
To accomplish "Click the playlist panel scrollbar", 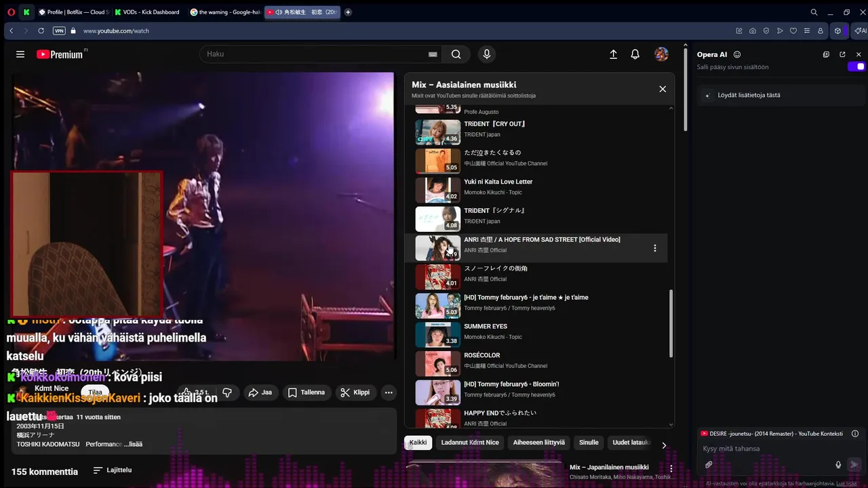I will [x=671, y=324].
